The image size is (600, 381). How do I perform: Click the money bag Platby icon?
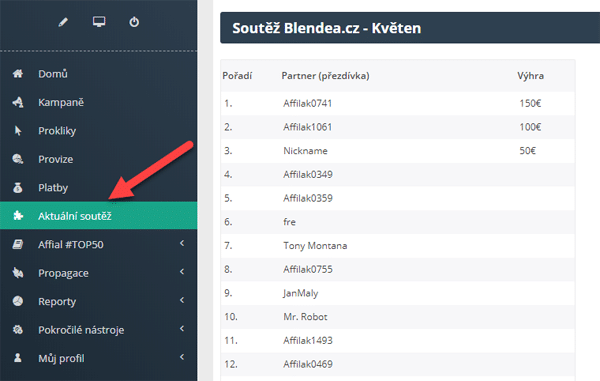pos(18,188)
